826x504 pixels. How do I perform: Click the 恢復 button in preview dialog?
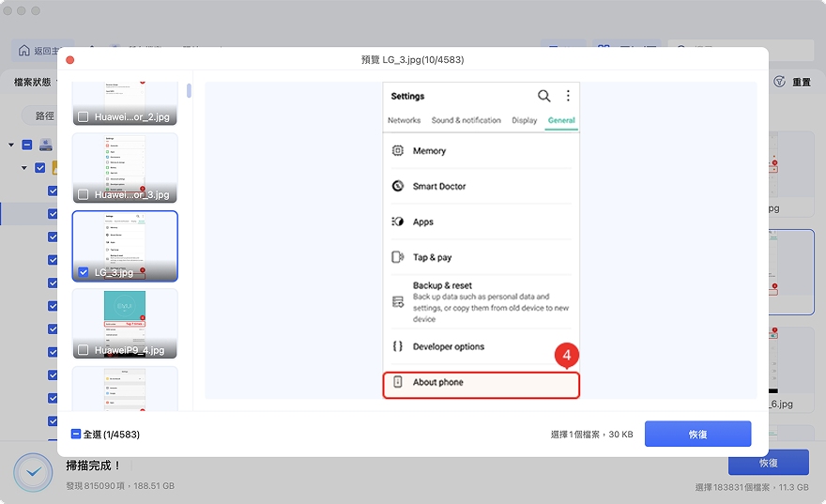tap(697, 434)
